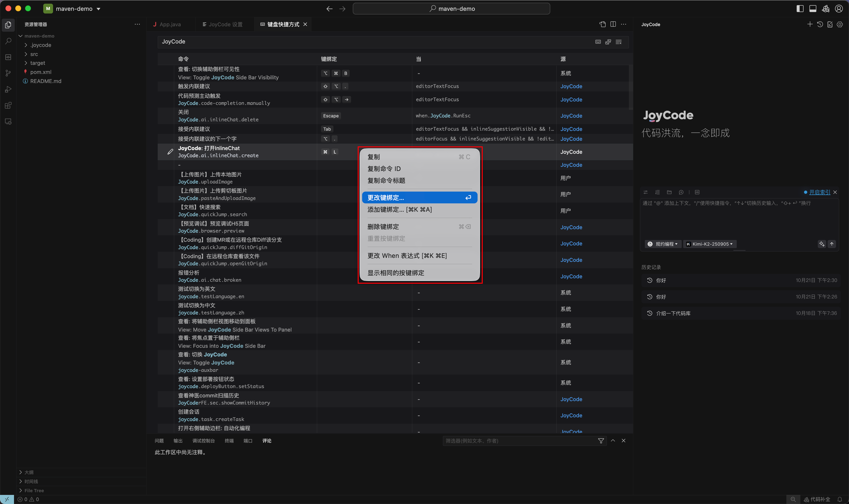The height and width of the screenshot is (504, 849).
Task: Open the pom.xml file
Action: click(x=41, y=72)
